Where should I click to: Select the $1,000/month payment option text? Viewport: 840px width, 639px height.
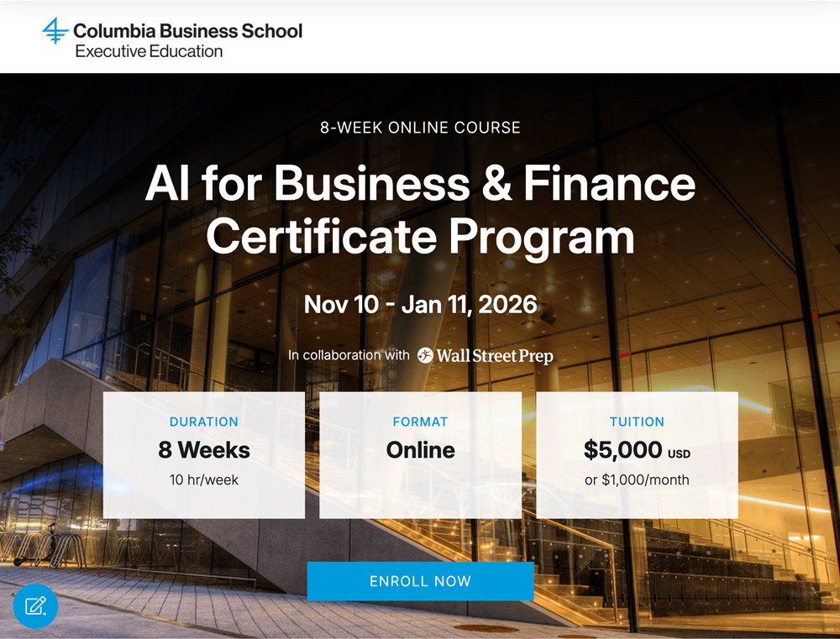[638, 480]
